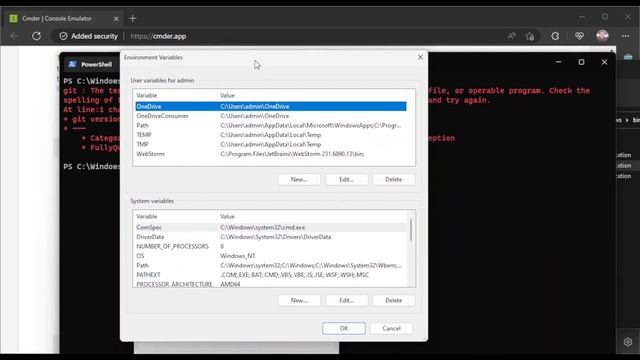Click the browser back arrow icon
This screenshot has width=640, height=360.
pyautogui.click(x=15, y=36)
